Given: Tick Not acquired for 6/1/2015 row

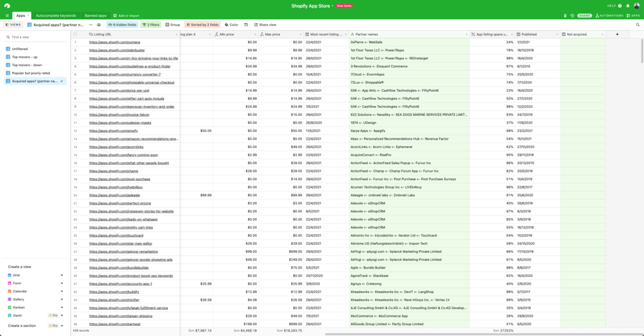Looking at the screenshot, I should tap(582, 66).
